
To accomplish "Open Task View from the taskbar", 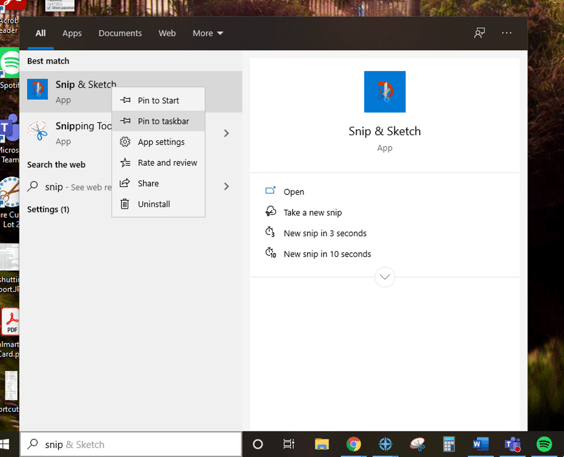I will tap(288, 444).
